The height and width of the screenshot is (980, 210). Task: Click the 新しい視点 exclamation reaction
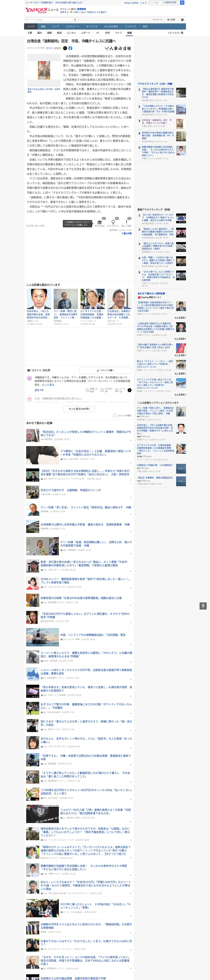127,222
